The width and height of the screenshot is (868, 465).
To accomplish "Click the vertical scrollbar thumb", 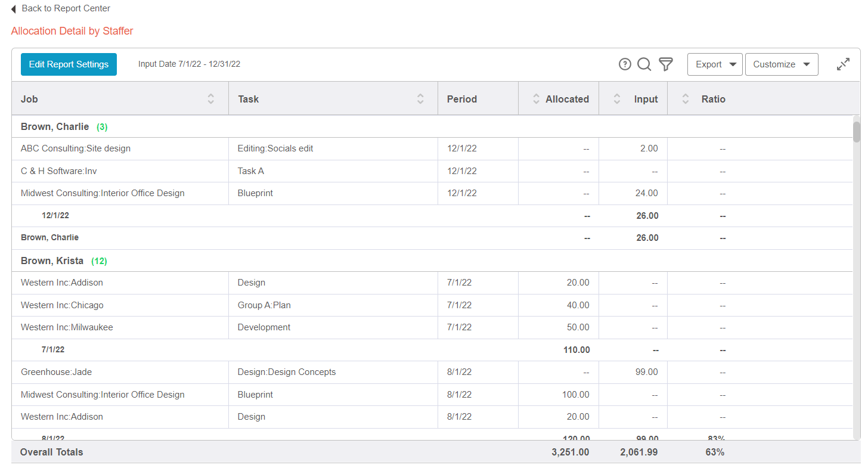I will [x=857, y=132].
